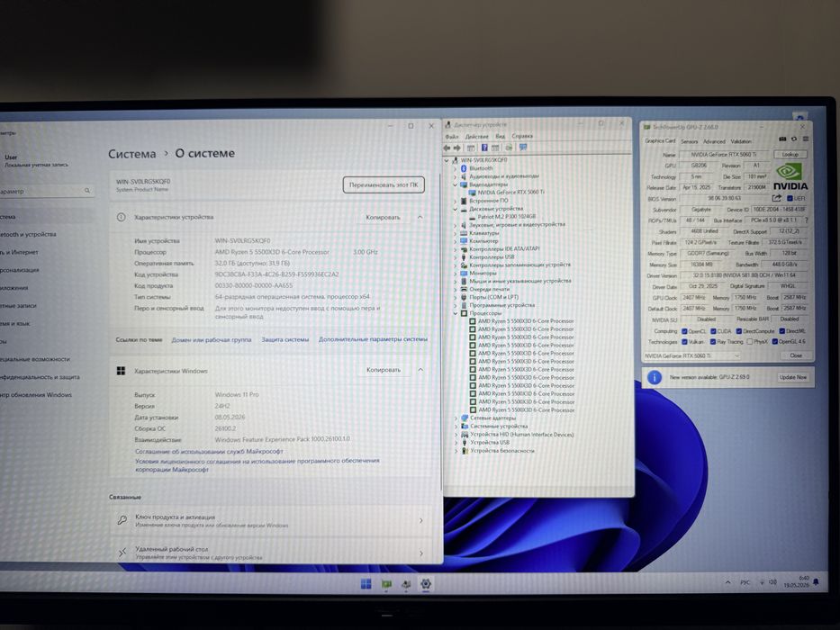Toggle the DirectML checkbox in GPU-Z
The height and width of the screenshot is (630, 840).
[x=782, y=331]
